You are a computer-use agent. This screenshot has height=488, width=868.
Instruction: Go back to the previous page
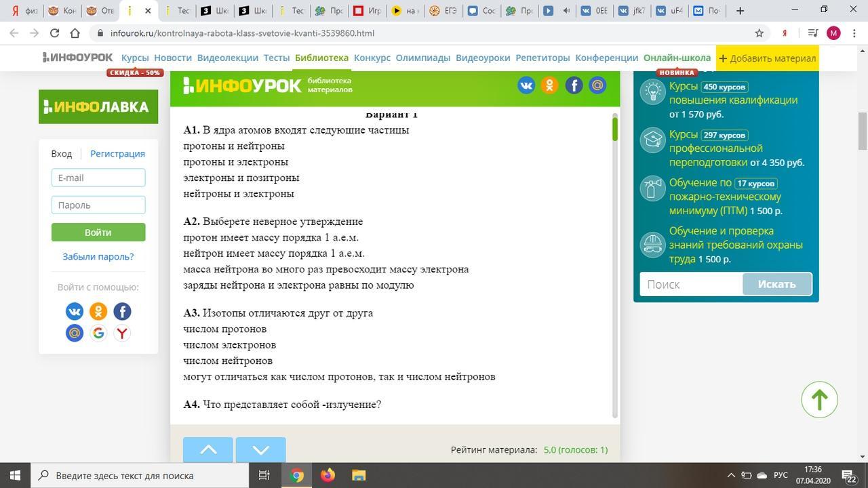click(x=16, y=33)
